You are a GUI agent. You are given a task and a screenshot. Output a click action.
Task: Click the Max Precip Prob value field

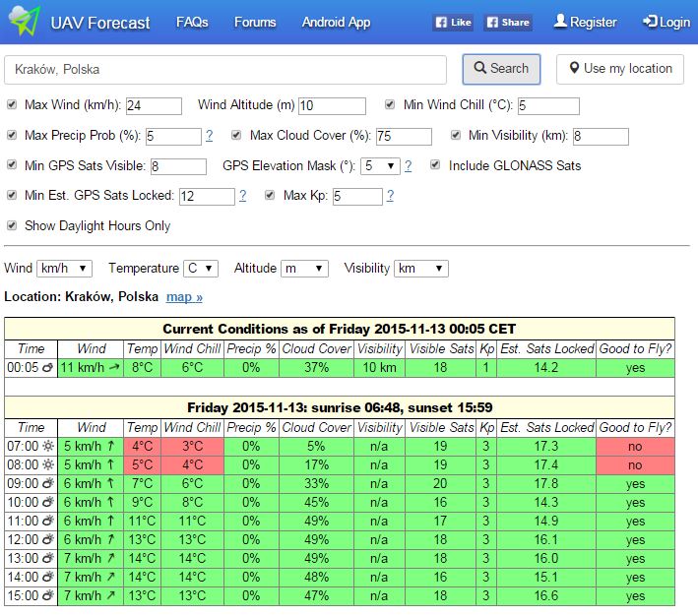click(x=173, y=136)
